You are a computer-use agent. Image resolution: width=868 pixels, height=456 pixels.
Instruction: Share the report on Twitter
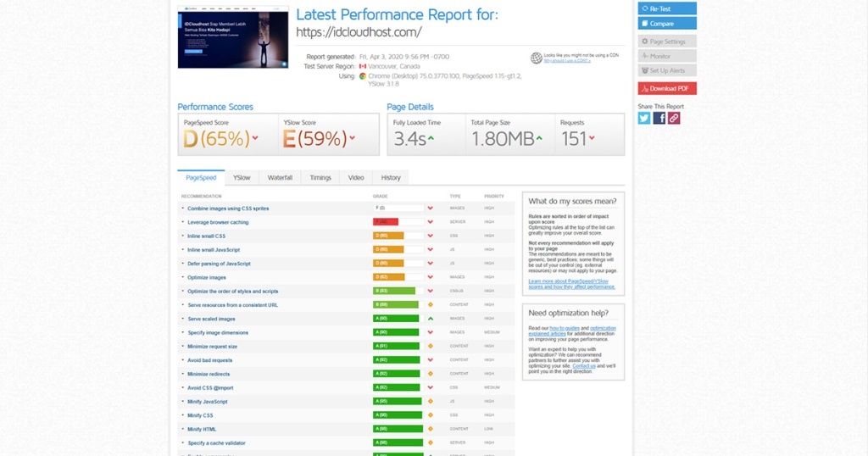(644, 119)
